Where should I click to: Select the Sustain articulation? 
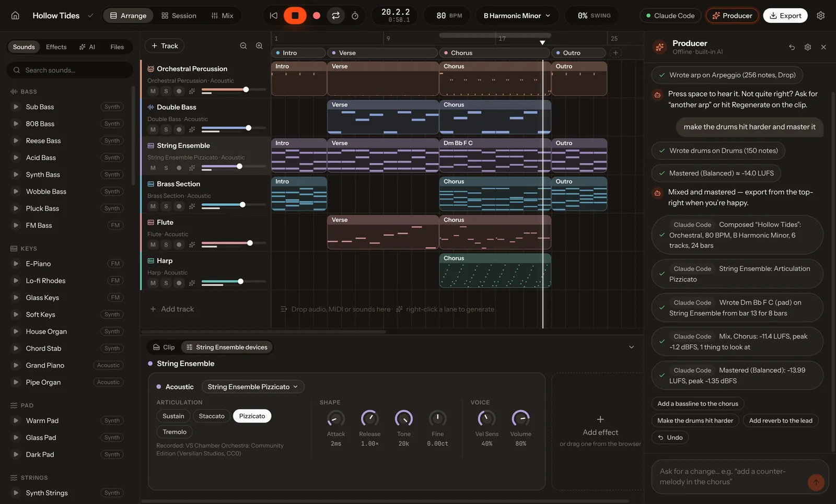tap(173, 416)
